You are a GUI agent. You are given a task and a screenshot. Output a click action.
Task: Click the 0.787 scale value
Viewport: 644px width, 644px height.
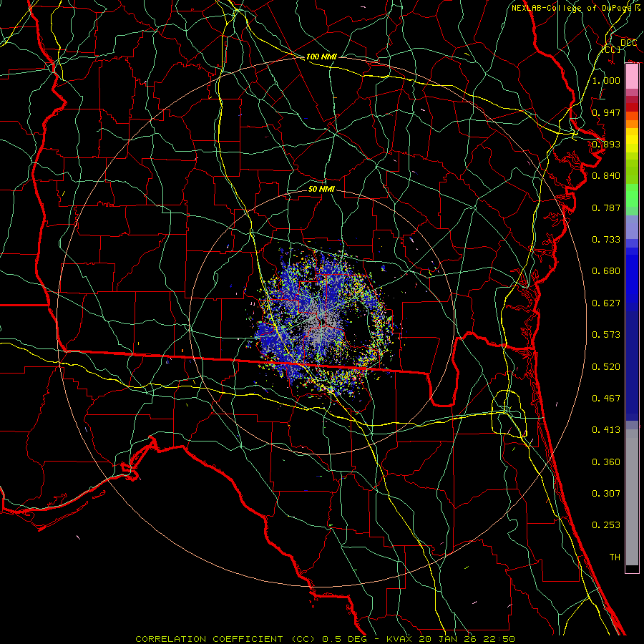[606, 208]
